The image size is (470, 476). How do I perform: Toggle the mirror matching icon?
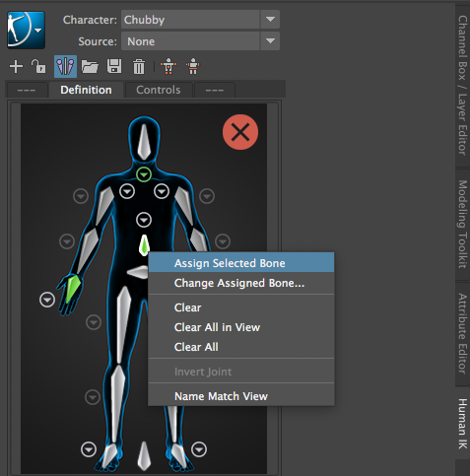point(65,66)
